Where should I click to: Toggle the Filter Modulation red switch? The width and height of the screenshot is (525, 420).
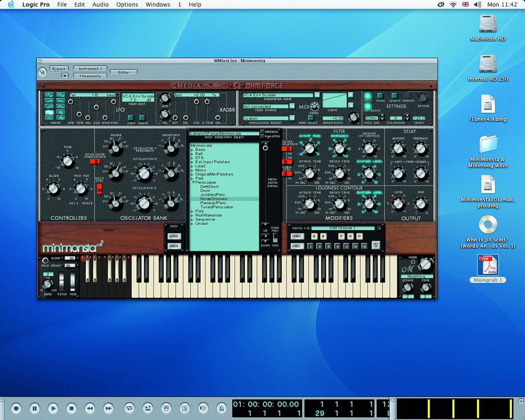tap(287, 148)
